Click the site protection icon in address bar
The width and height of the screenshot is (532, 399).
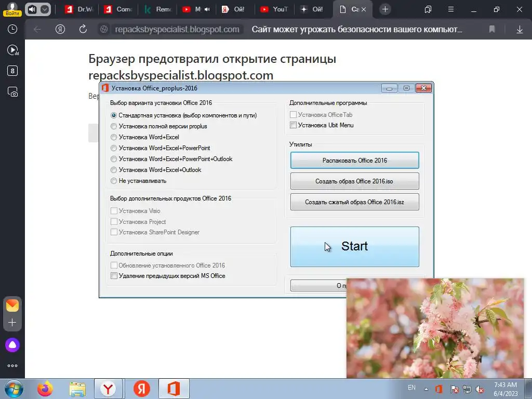coord(104,30)
